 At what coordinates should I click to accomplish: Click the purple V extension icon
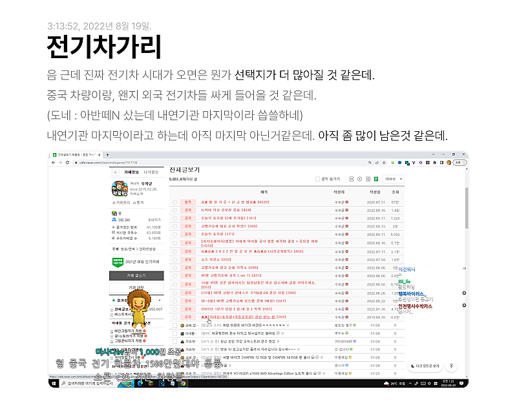point(414,163)
